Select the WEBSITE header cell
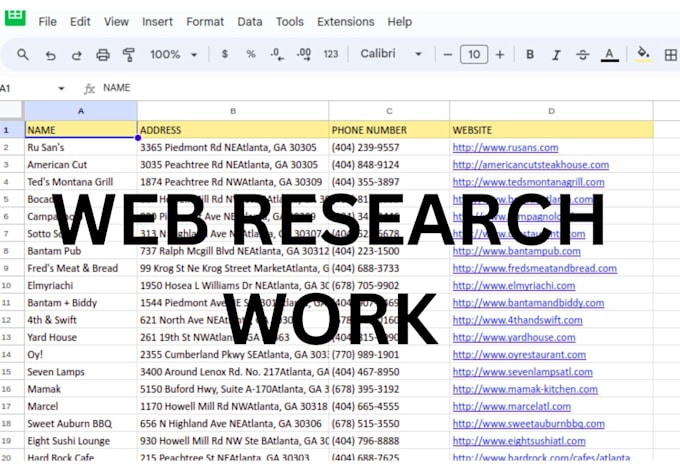Screen dimensions: 680x471 point(551,130)
